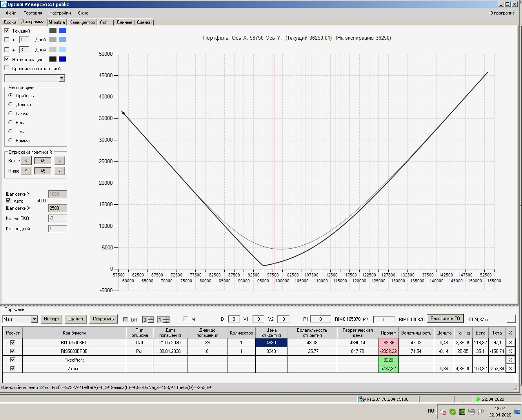Click the Рассчитать ГО button
The image size is (522, 420).
445,318
